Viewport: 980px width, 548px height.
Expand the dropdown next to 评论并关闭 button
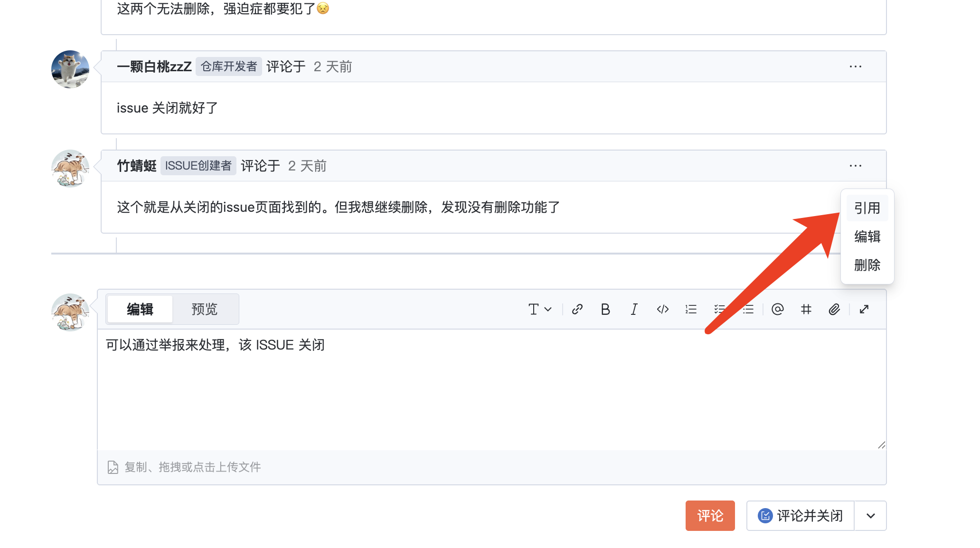pos(870,516)
